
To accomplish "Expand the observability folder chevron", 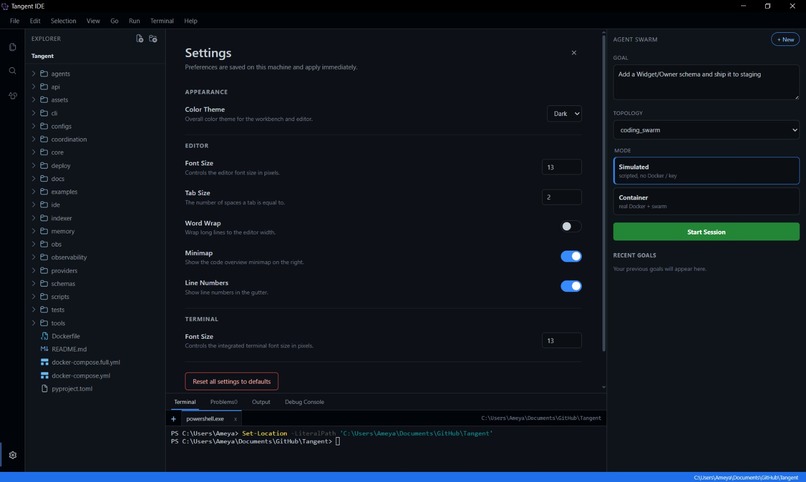I will (x=33, y=257).
